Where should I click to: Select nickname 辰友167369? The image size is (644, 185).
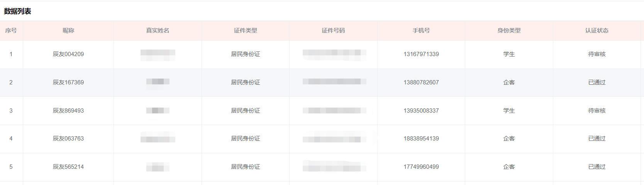coord(68,82)
